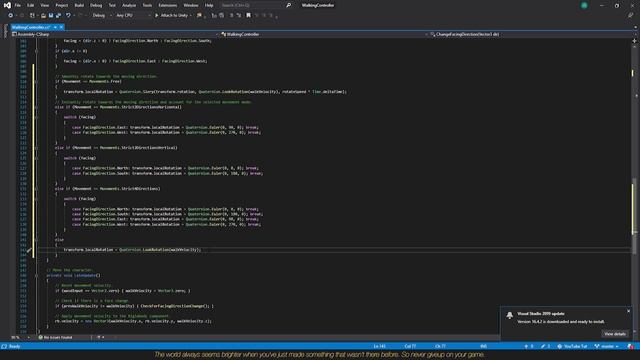Click the toggle bookmark toolbar icon
640x360 pixels.
point(249,16)
